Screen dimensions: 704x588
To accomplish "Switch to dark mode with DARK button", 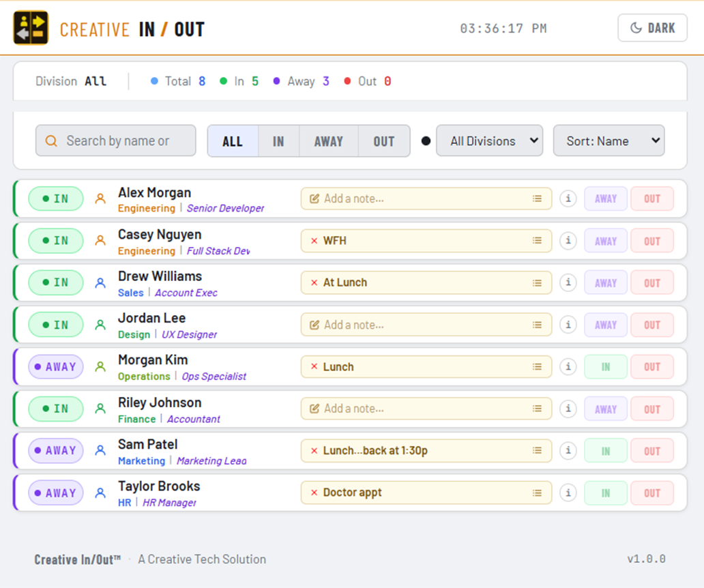I will 652,28.
